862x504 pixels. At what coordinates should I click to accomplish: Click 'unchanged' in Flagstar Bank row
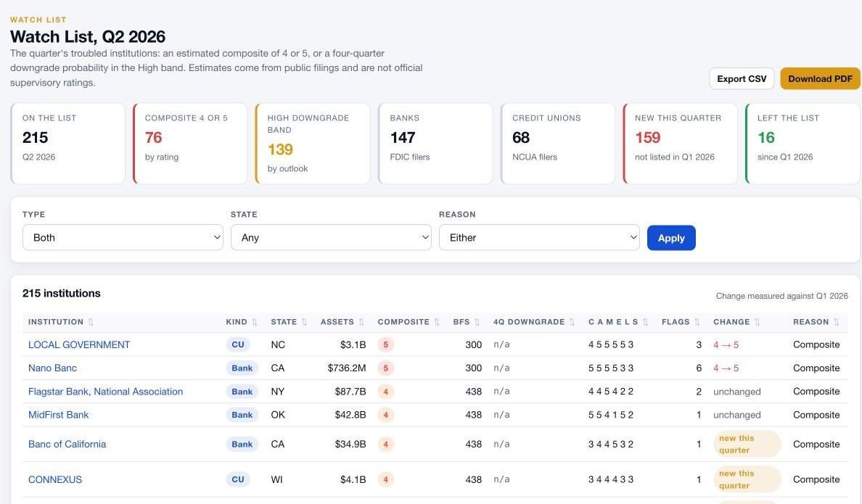click(x=736, y=392)
